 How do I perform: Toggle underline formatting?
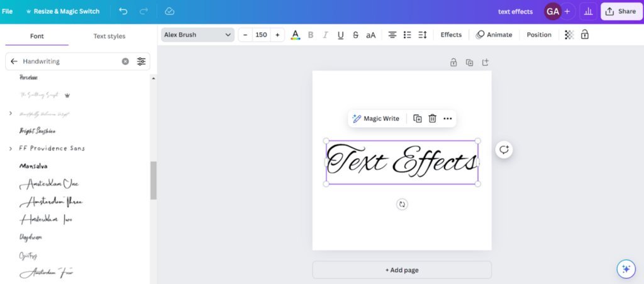pyautogui.click(x=340, y=35)
